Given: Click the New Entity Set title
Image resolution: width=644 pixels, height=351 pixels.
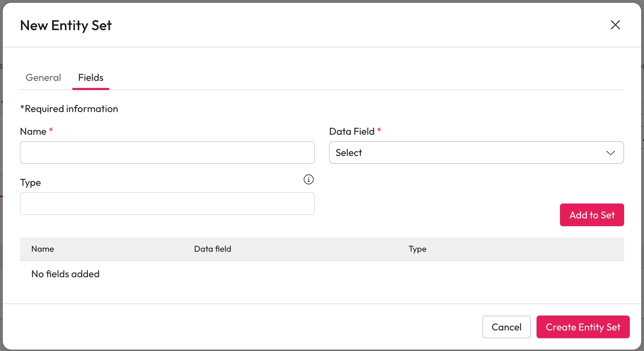Looking at the screenshot, I should coord(66,26).
